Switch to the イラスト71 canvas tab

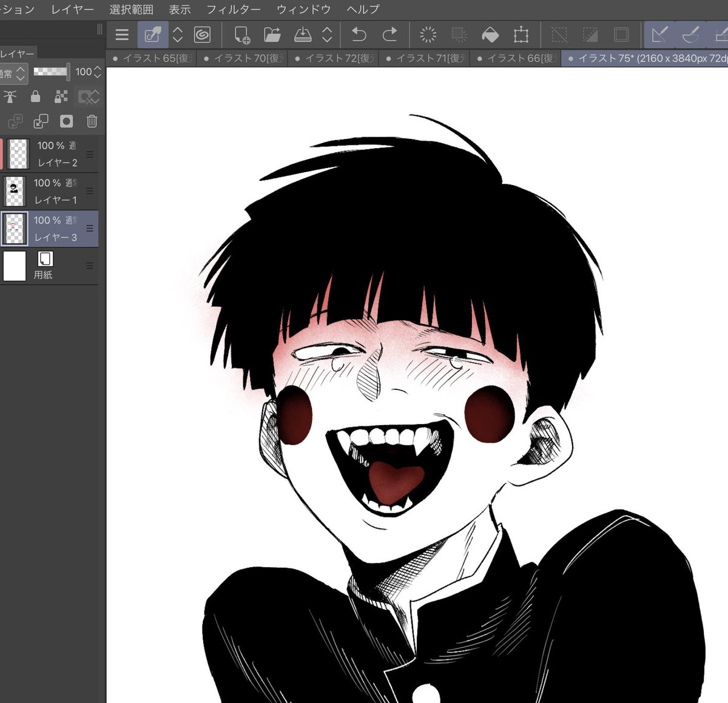[x=425, y=58]
